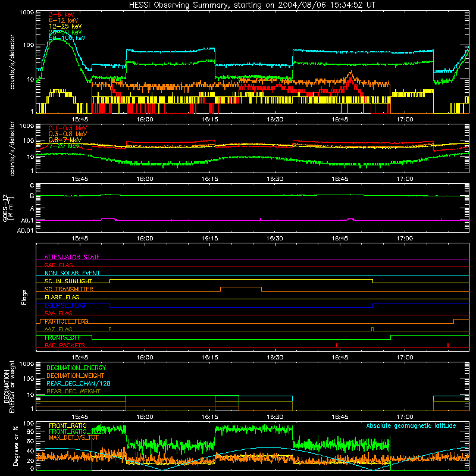Click the DECIMATION ENERGY or weight axis title
The image size is (476, 476).
[10, 386]
